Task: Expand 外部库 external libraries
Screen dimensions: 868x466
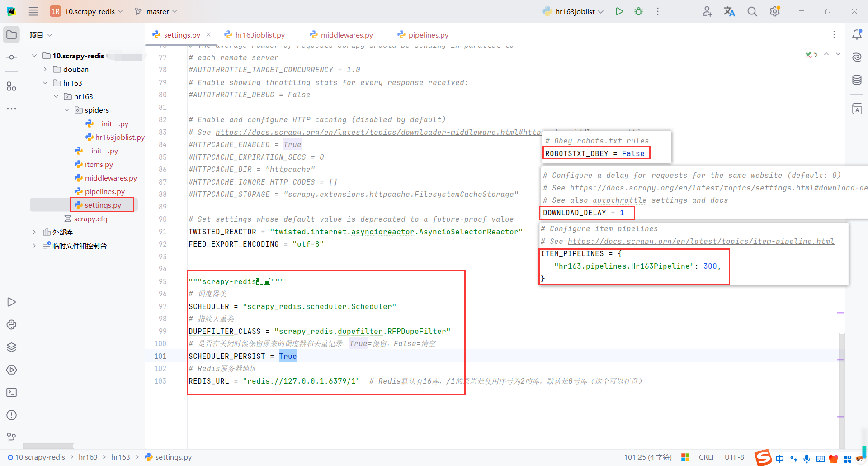Action: (34, 232)
